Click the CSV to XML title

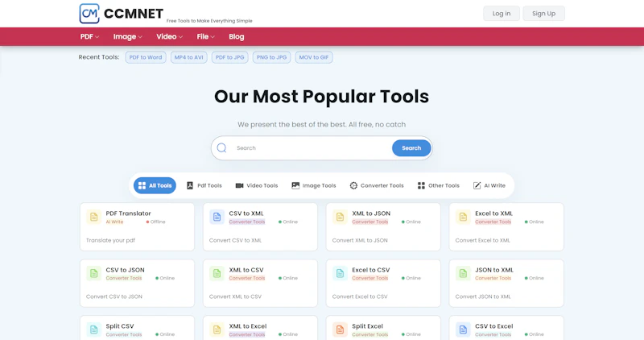pyautogui.click(x=246, y=214)
